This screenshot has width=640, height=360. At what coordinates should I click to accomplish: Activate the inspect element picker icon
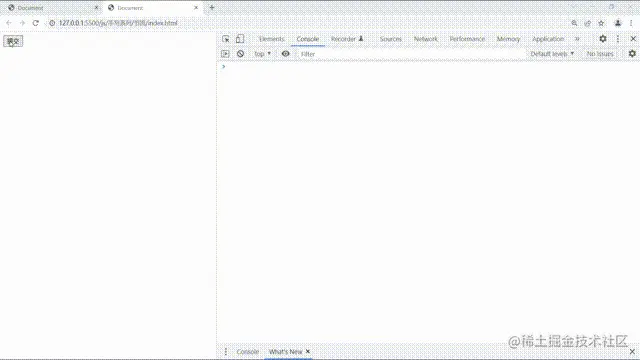coord(226,39)
